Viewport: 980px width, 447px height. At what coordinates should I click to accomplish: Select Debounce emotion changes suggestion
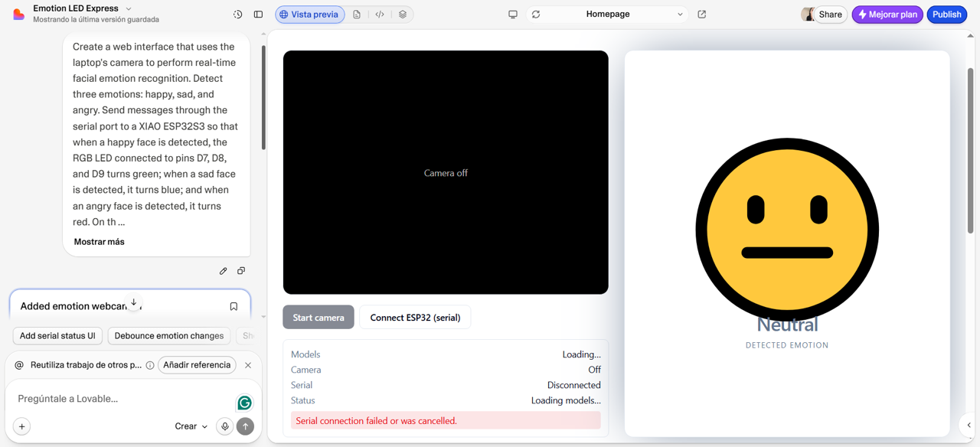tap(169, 336)
